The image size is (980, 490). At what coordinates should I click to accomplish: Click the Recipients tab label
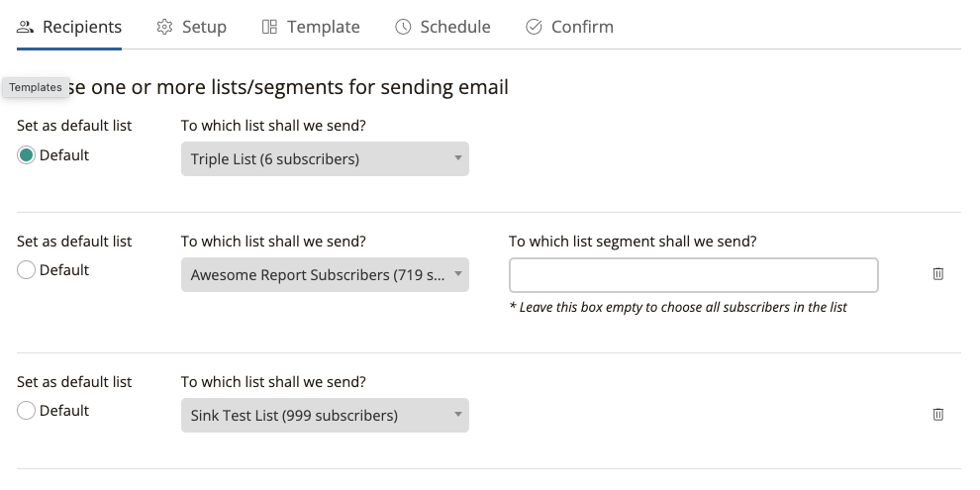[x=82, y=27]
